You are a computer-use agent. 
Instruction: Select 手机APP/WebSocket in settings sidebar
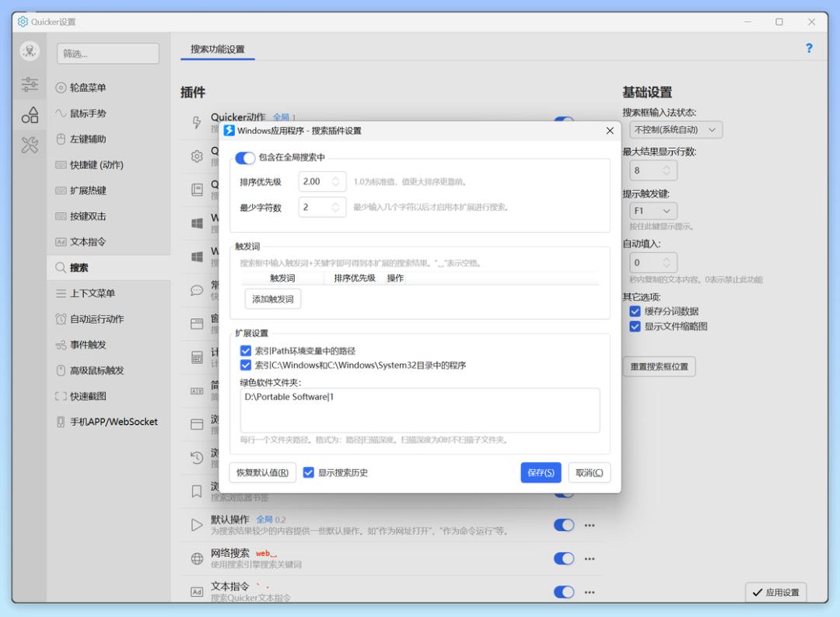coord(109,422)
